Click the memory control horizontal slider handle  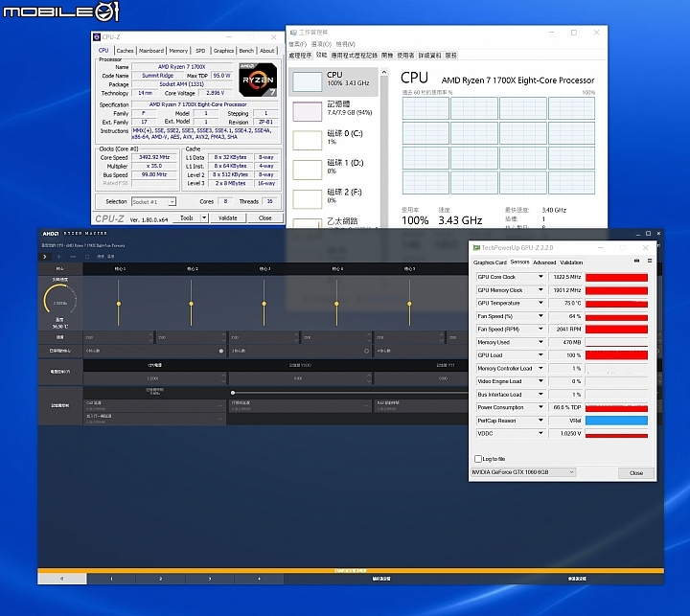point(233,393)
